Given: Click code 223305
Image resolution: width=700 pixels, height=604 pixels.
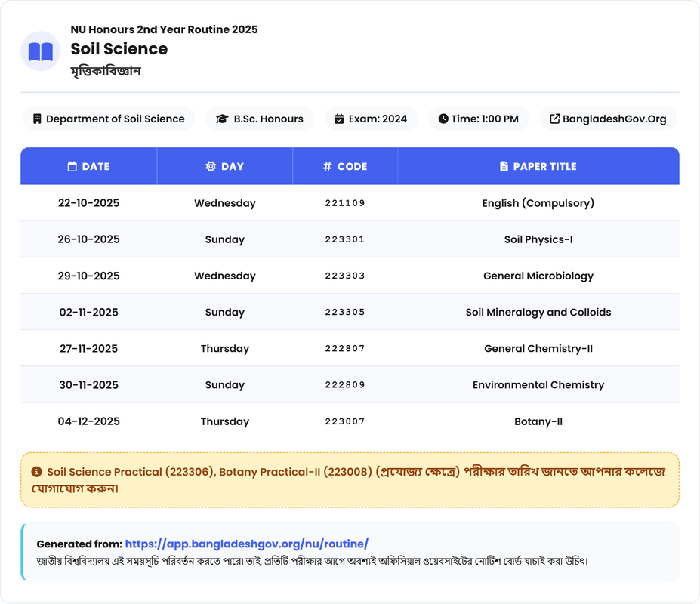Looking at the screenshot, I should 345,312.
